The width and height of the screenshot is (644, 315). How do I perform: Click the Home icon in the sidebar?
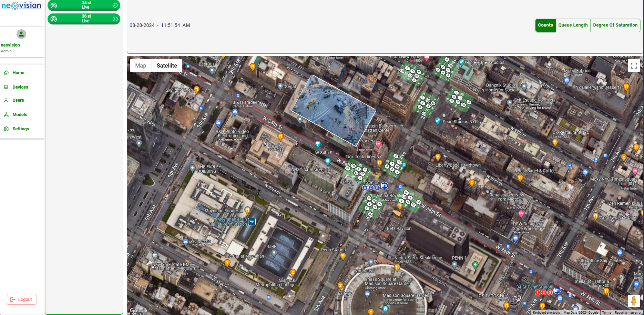pyautogui.click(x=6, y=73)
